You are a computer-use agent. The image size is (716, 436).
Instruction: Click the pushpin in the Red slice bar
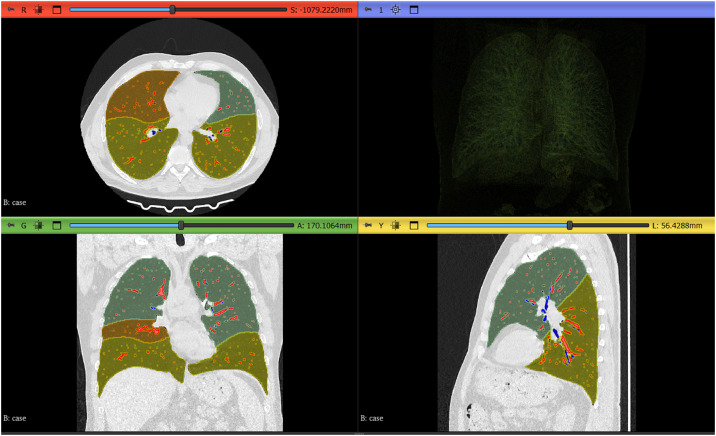tap(11, 10)
